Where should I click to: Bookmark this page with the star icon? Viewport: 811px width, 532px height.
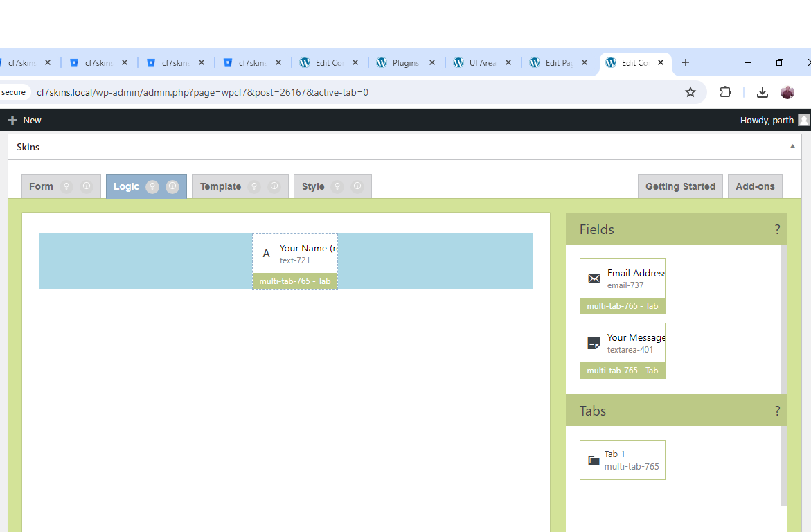pyautogui.click(x=690, y=92)
